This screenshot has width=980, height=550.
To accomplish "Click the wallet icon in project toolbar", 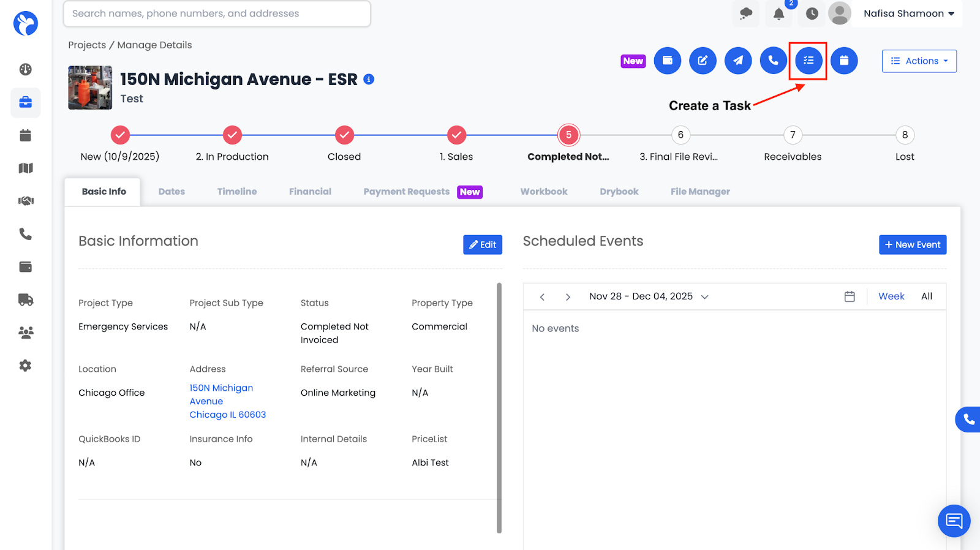I will (x=668, y=61).
